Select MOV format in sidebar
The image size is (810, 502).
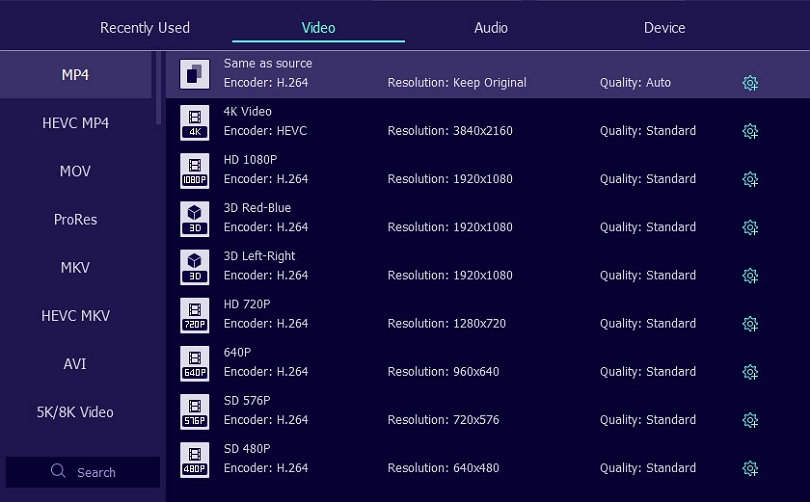tap(75, 171)
